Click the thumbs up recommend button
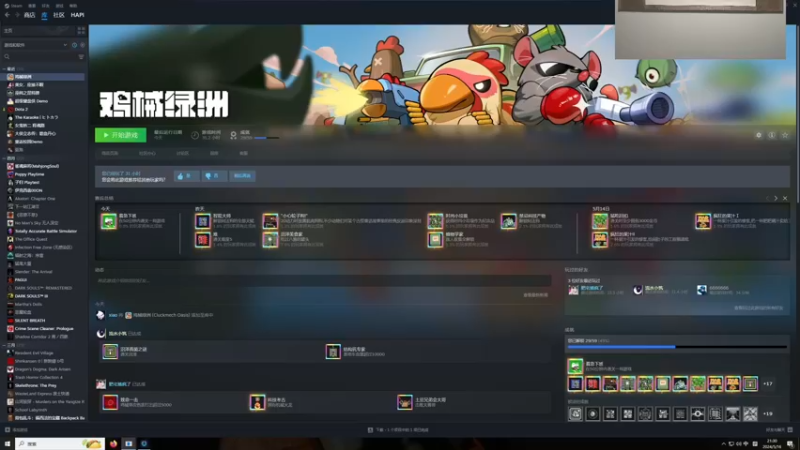The width and height of the screenshot is (800, 450). point(186,176)
